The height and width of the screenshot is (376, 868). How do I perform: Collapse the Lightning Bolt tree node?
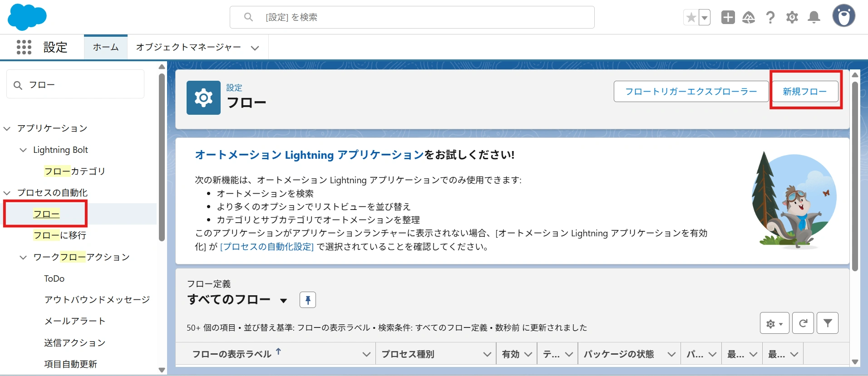[x=23, y=150]
